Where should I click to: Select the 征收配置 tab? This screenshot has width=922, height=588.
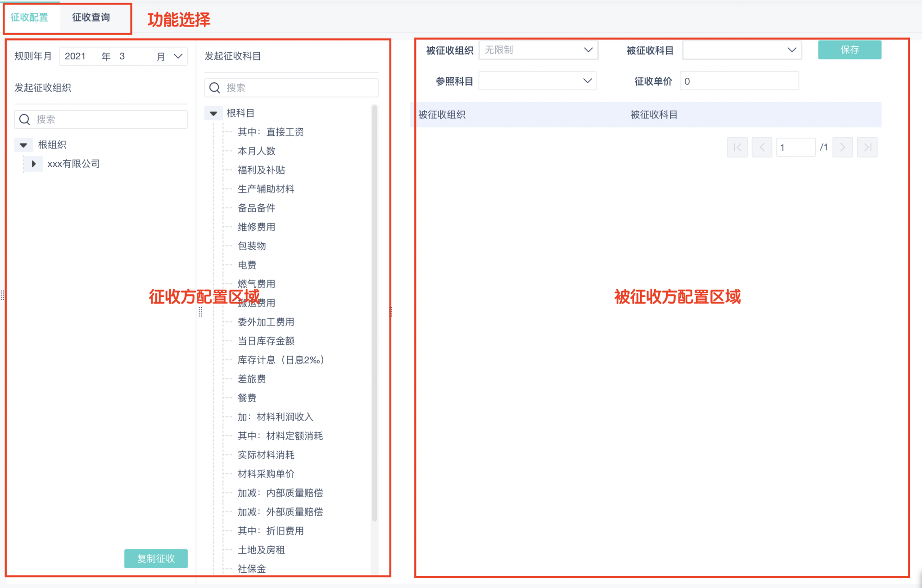29,18
